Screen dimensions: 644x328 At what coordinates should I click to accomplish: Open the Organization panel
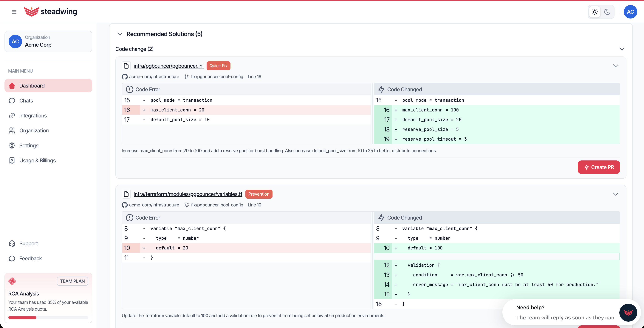(34, 131)
